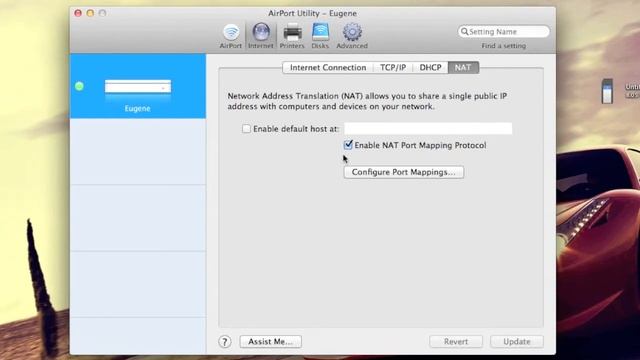The image size is (640, 360).
Task: Select the Eugene base station in sidebar
Action: pos(138,86)
